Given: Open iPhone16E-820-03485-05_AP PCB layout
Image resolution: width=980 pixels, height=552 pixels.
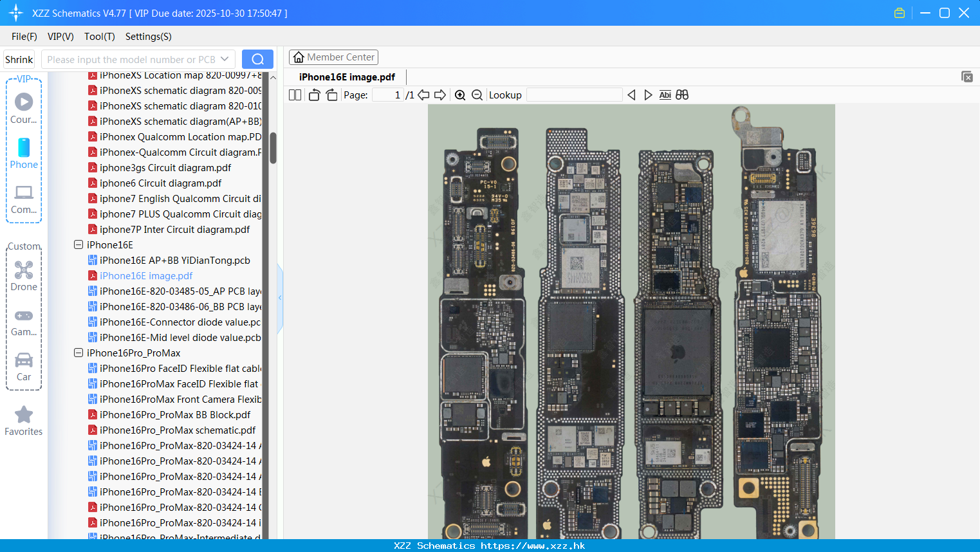Looking at the screenshot, I should coord(174,291).
